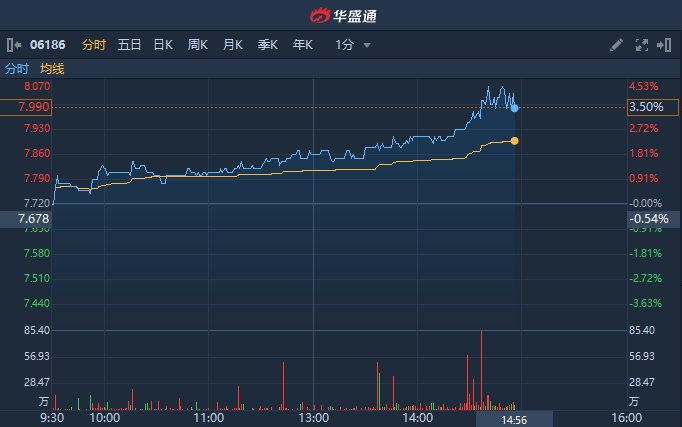Toggle the 分时 price line legend
682x427 pixels.
point(17,69)
